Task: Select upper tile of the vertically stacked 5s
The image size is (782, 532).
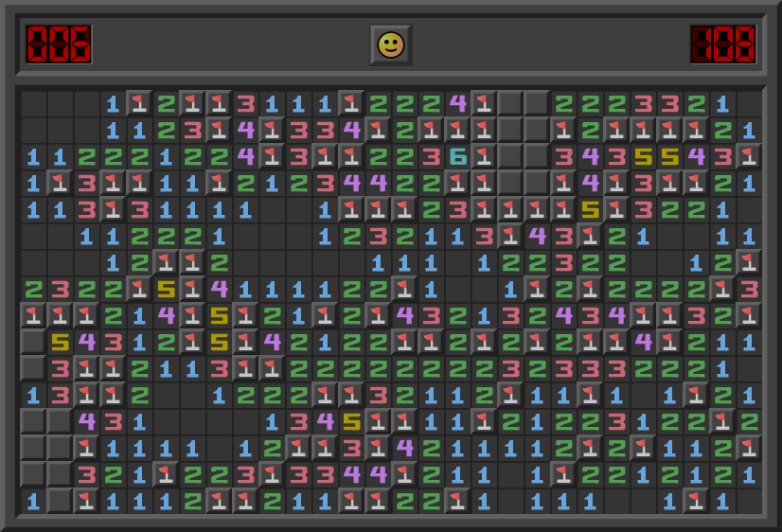Action: (220, 315)
